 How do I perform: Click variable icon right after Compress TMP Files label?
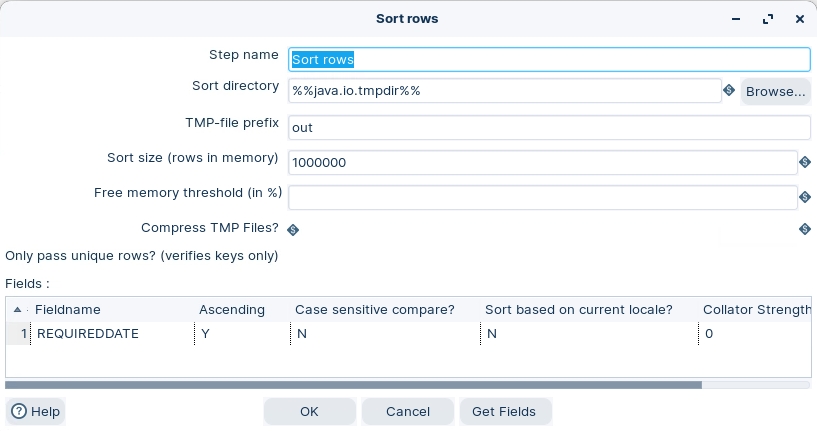(293, 229)
